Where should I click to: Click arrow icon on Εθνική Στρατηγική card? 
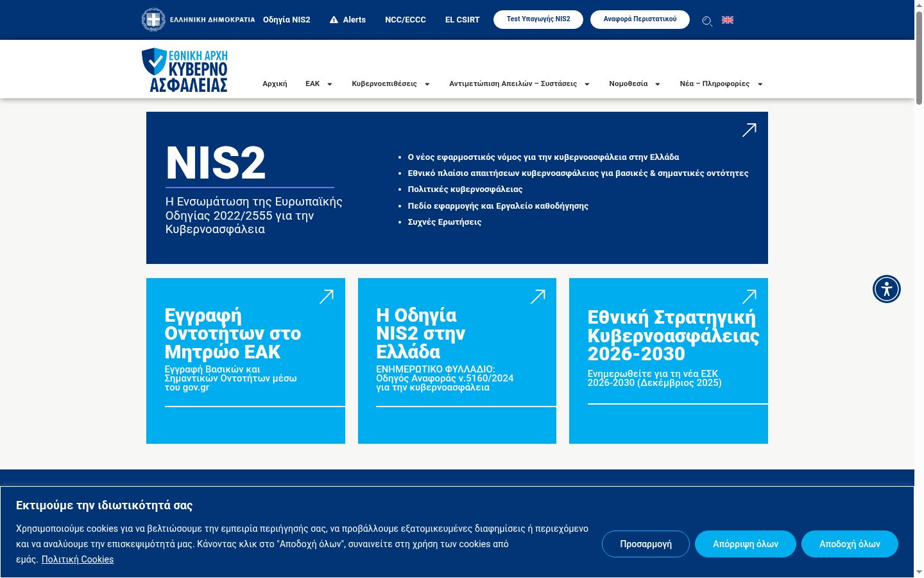tap(749, 296)
